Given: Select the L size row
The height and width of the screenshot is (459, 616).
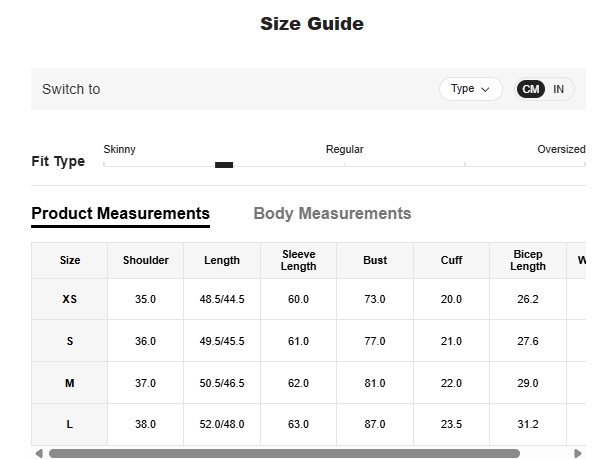Looking at the screenshot, I should point(69,424).
